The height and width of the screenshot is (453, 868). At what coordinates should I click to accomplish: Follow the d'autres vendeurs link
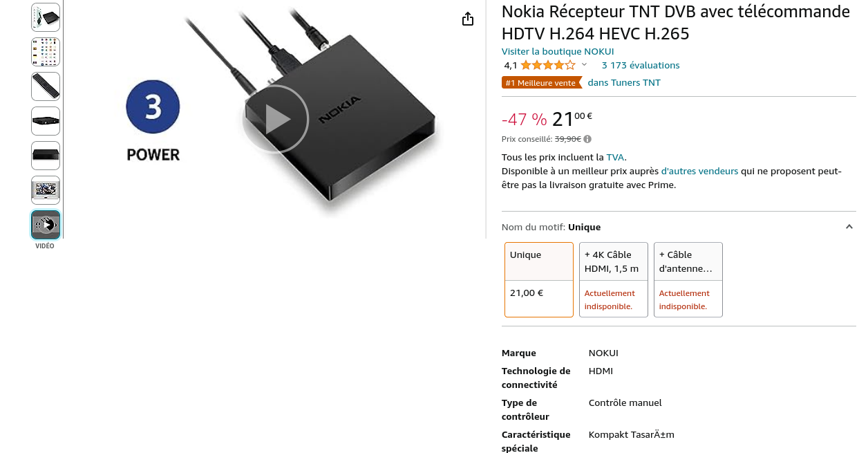699,171
